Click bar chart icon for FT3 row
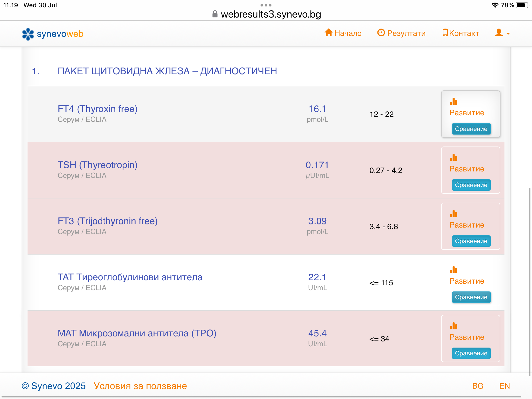The width and height of the screenshot is (532, 399). pyautogui.click(x=454, y=214)
